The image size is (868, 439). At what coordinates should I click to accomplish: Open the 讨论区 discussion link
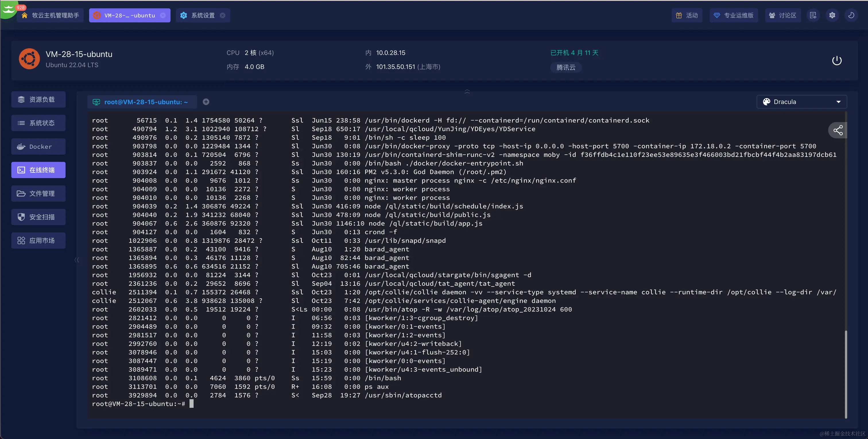pyautogui.click(x=782, y=15)
